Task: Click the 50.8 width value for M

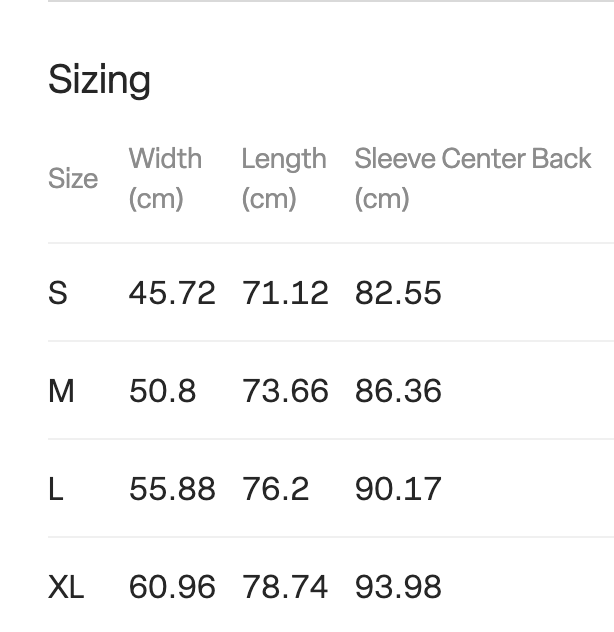Action: [x=162, y=391]
